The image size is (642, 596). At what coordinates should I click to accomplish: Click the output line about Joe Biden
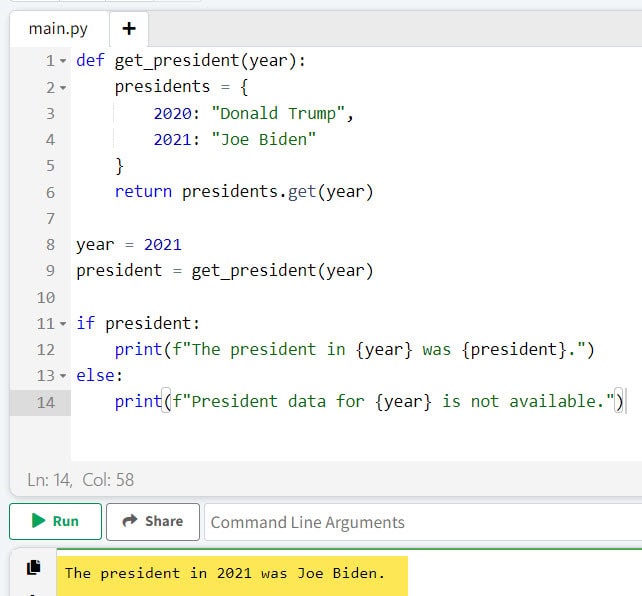[x=225, y=573]
